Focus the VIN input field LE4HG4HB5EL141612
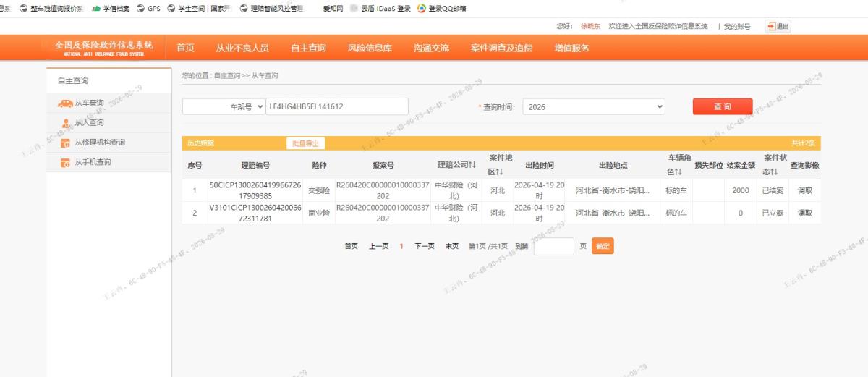The image size is (868, 377). 337,106
